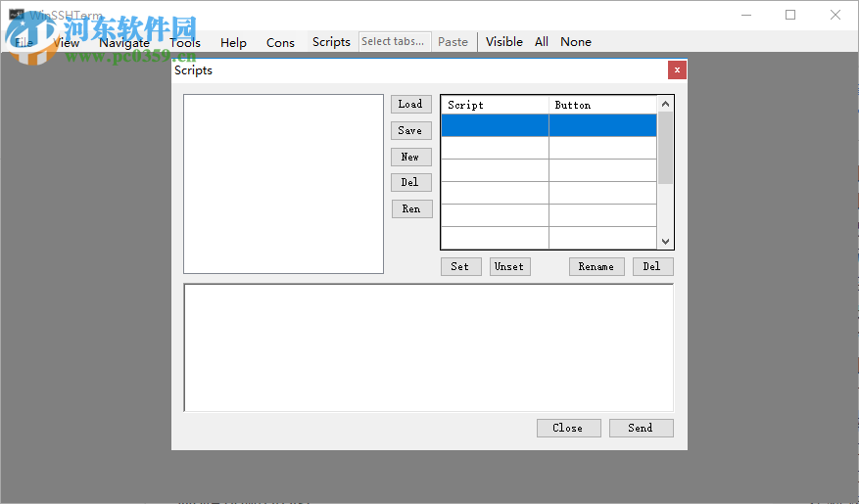Image resolution: width=859 pixels, height=504 pixels.
Task: Click the Send button
Action: 641,428
